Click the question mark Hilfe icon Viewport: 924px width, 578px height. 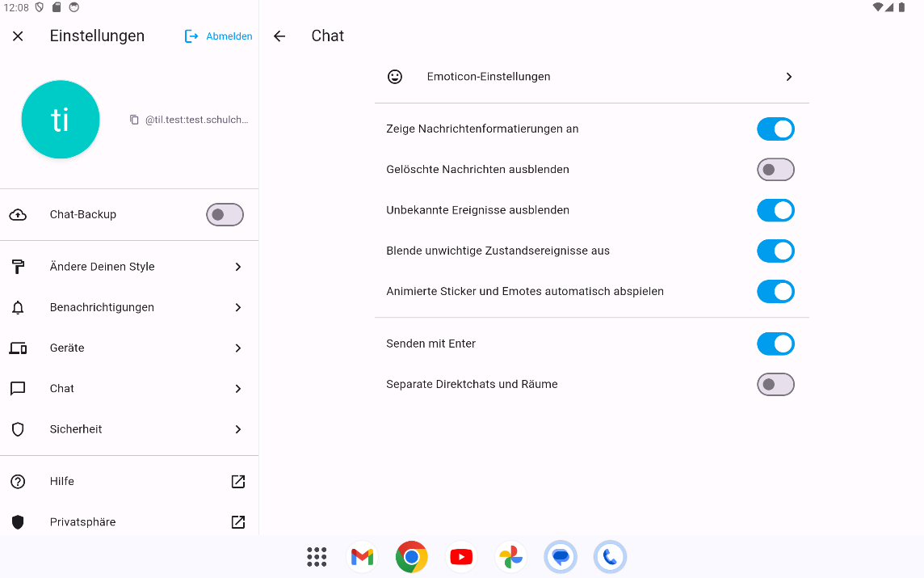pos(18,481)
